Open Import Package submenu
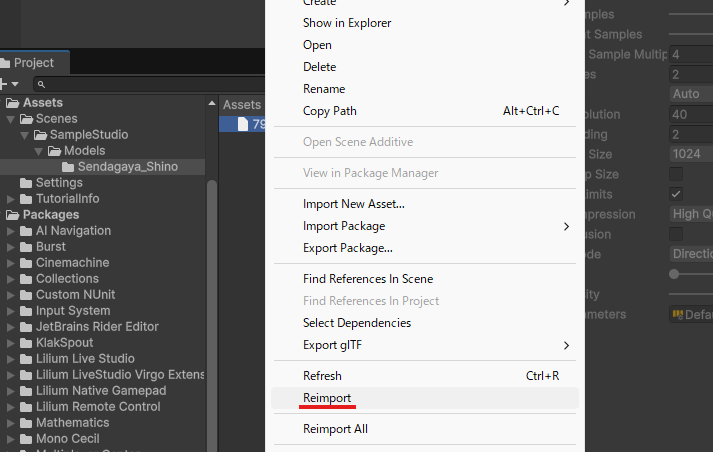713x452 pixels. [425, 226]
